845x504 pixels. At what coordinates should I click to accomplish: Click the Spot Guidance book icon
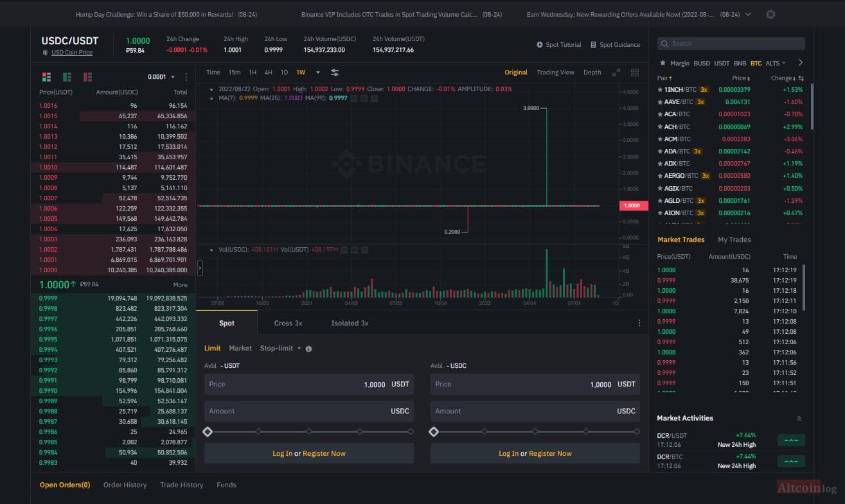point(593,45)
